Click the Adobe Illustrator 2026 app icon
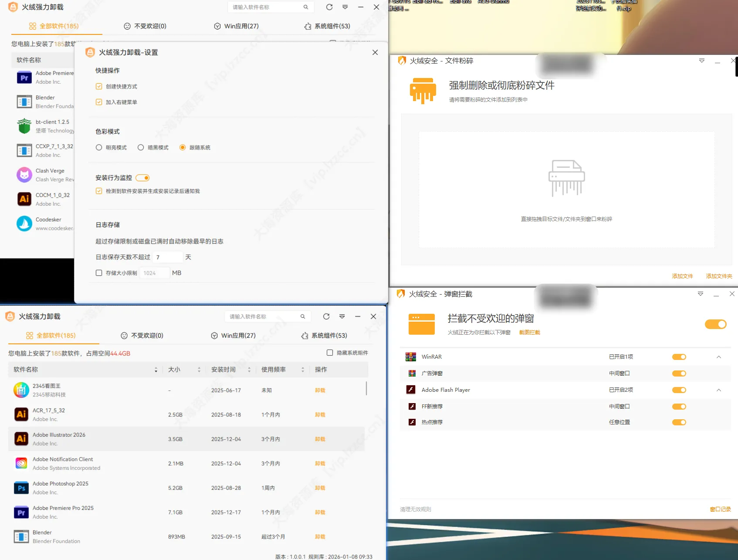This screenshot has height=560, width=738. (21, 439)
